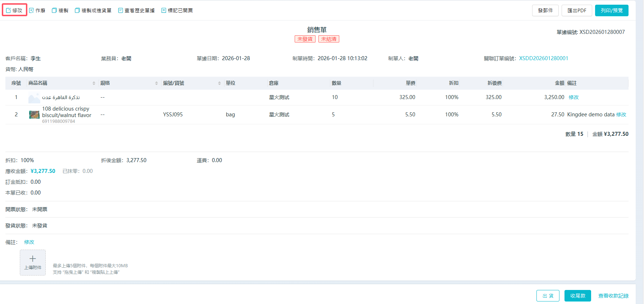The width and height of the screenshot is (644, 304).
Task: Click the 複製成進貨單 icon
Action: 77,10
